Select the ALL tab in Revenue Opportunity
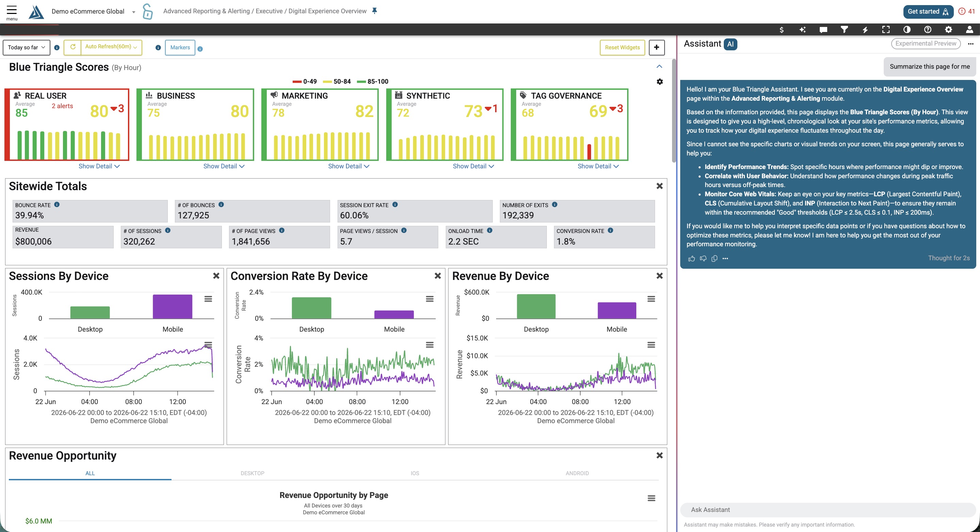Image resolution: width=980 pixels, height=532 pixels. pos(90,473)
